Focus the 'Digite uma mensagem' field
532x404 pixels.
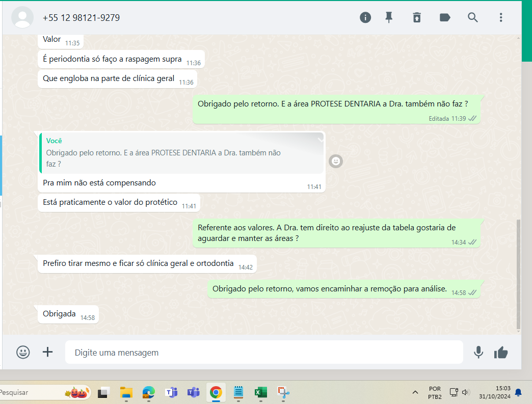pyautogui.click(x=264, y=353)
